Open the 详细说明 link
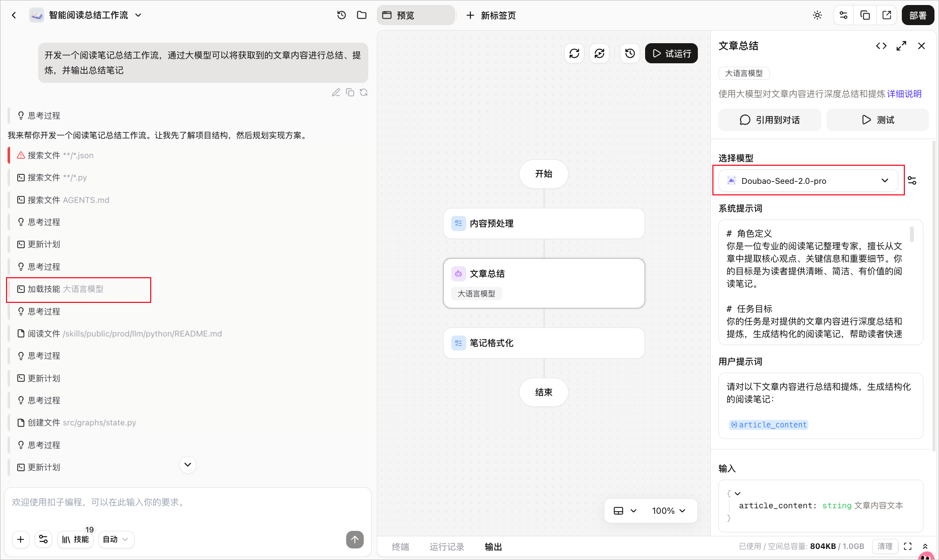This screenshot has height=560, width=939. tap(904, 94)
